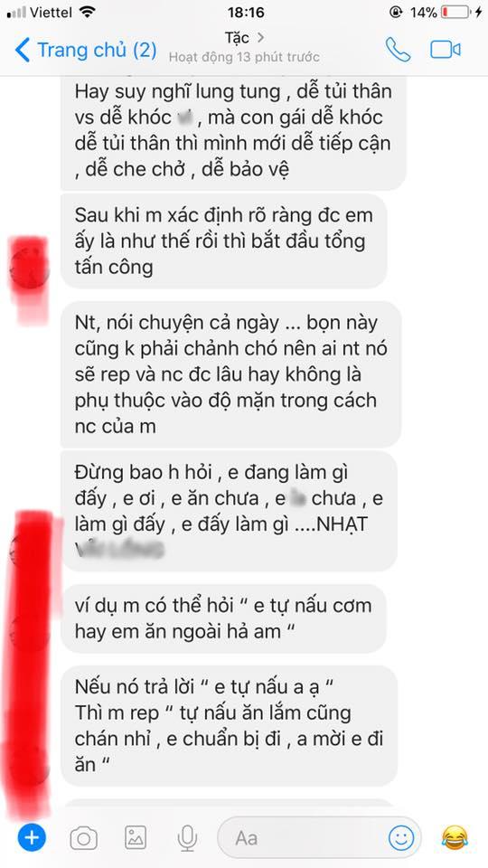Send the laughing tears emoji reaction
Viewport: 488px width, 868px height.
[455, 838]
